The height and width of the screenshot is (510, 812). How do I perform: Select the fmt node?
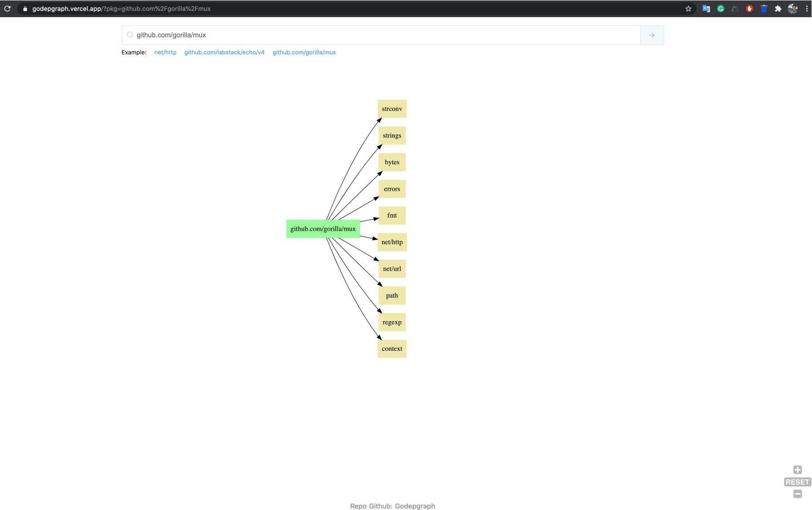(392, 215)
